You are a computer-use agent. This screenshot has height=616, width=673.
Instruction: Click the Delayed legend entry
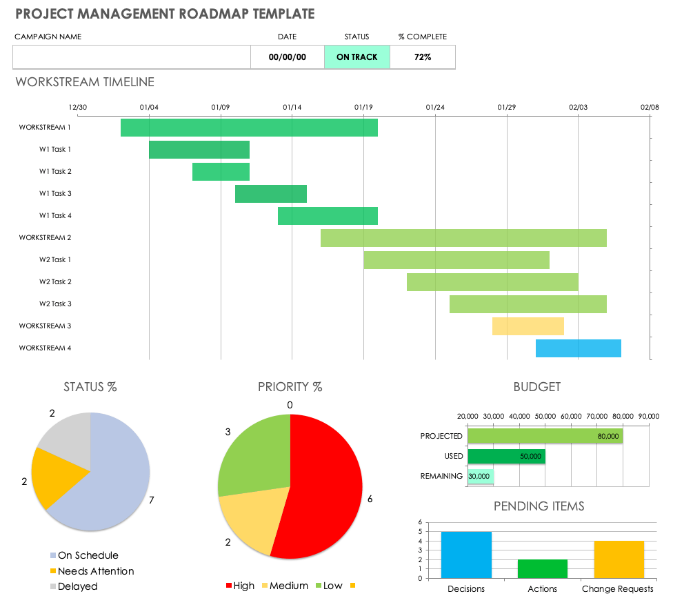77,586
